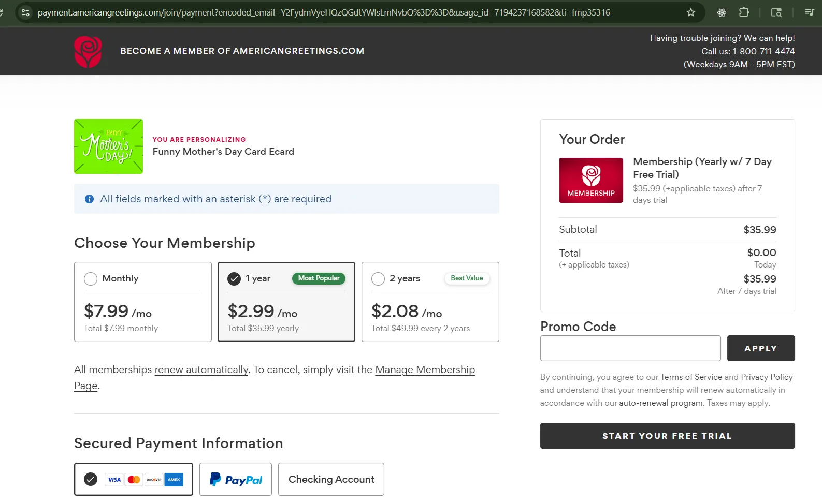Screen dimensions: 822x504
Task: Open the auto-renewal program link
Action: tap(661, 403)
